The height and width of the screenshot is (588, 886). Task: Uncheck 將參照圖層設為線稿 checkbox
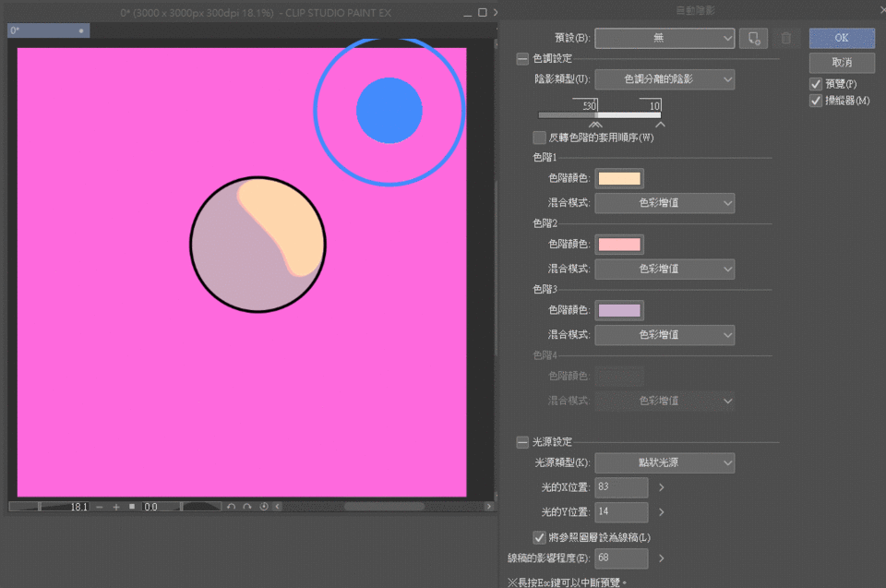(x=540, y=537)
